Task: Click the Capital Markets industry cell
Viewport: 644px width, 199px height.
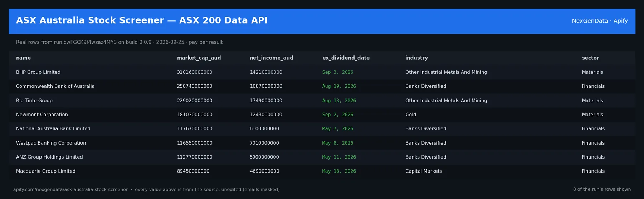Action: tap(424, 171)
